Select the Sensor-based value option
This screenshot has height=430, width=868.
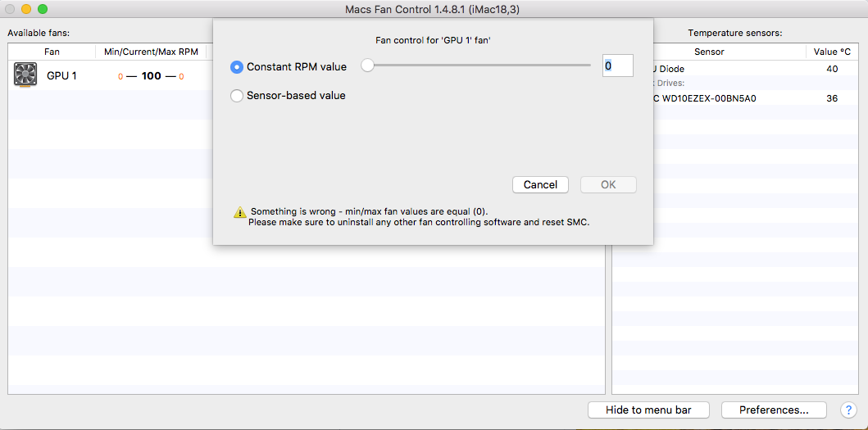[236, 96]
